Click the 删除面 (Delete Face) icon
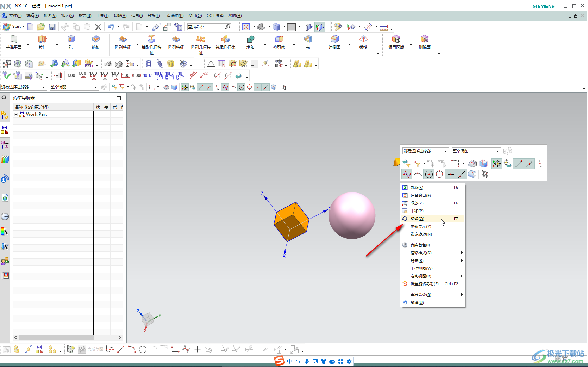Viewport: 588px width, 367px height. pyautogui.click(x=425, y=39)
